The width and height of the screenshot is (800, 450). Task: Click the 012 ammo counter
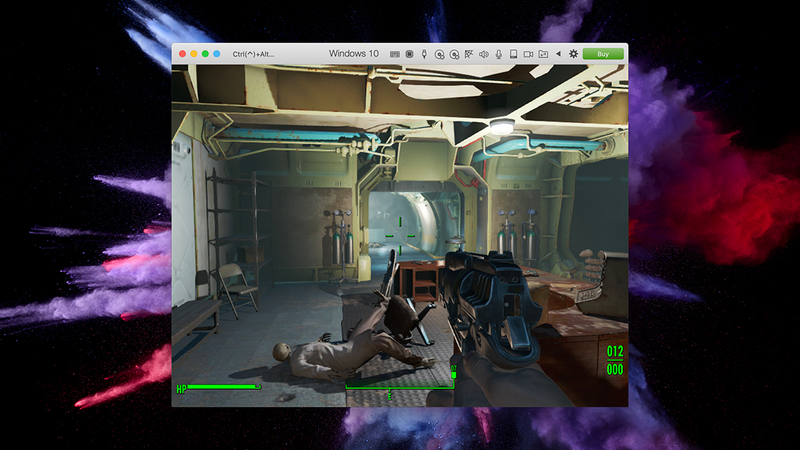[615, 352]
